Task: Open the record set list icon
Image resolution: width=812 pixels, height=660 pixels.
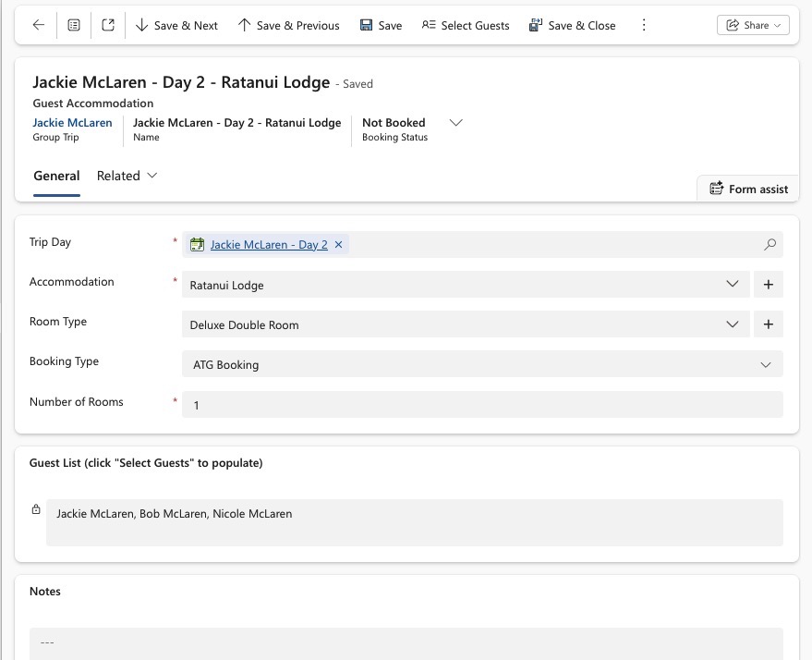Action: point(74,25)
